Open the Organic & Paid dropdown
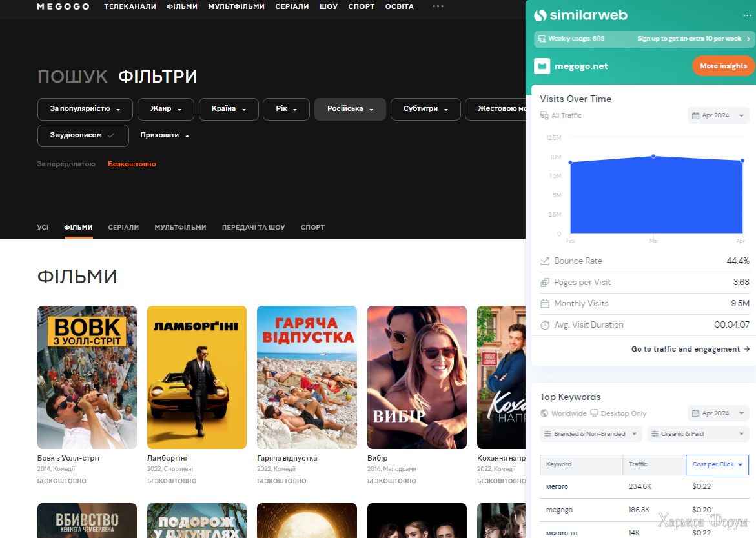 click(x=698, y=434)
